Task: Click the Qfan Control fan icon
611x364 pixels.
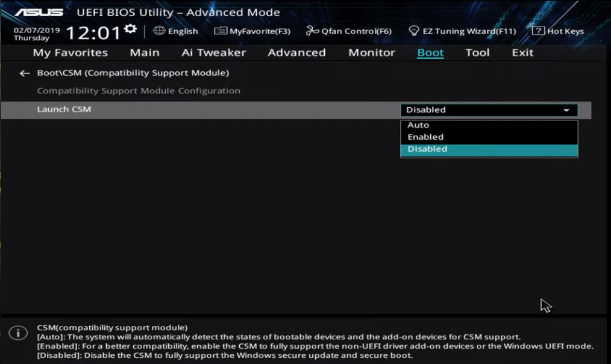Action: tap(312, 30)
